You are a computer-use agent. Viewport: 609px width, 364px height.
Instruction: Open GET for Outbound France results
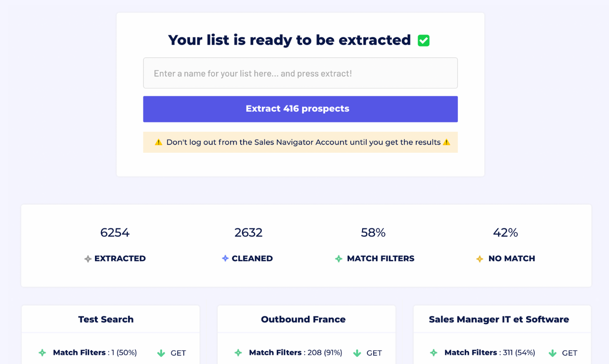(373, 353)
